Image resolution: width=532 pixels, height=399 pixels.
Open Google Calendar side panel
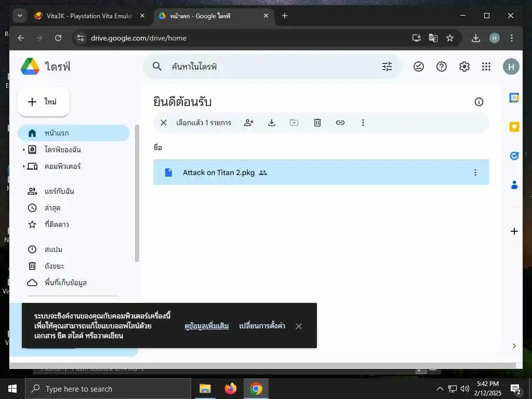514,98
